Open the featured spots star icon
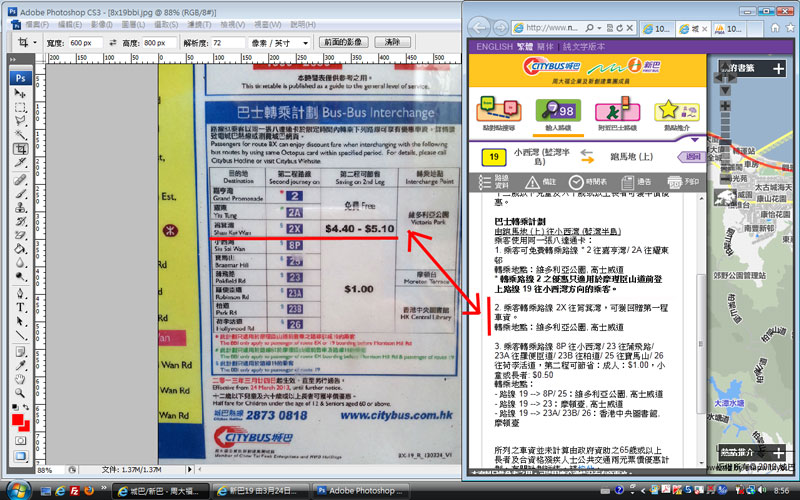 click(675, 111)
